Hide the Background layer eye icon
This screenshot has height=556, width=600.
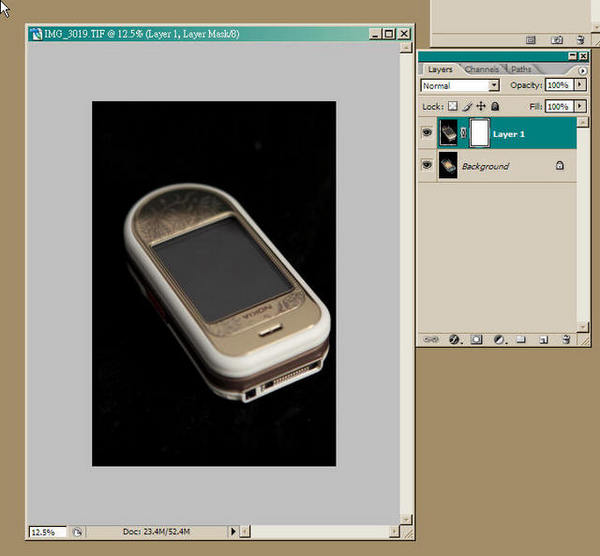(427, 165)
